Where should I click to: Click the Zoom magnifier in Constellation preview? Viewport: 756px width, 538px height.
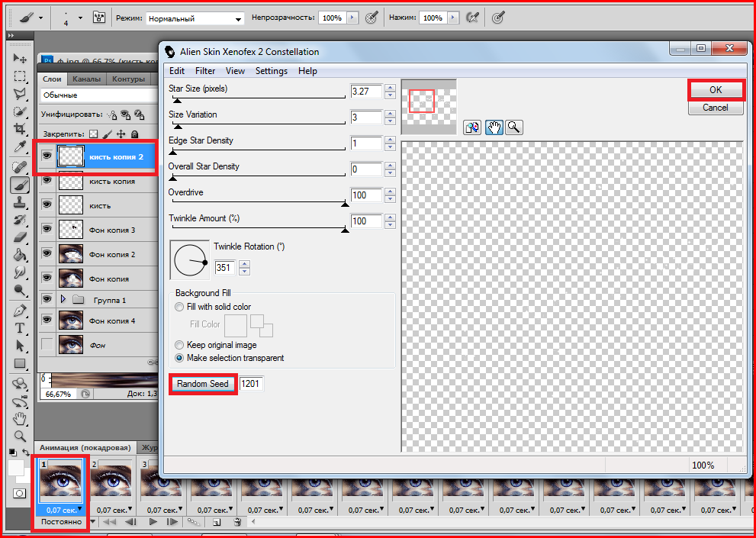[x=514, y=127]
